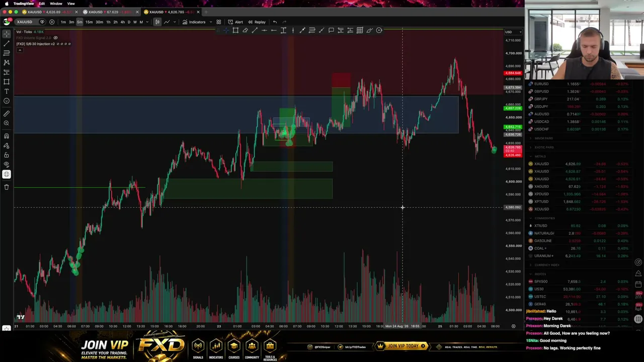Open the candlestick chart type selector

pos(157,22)
